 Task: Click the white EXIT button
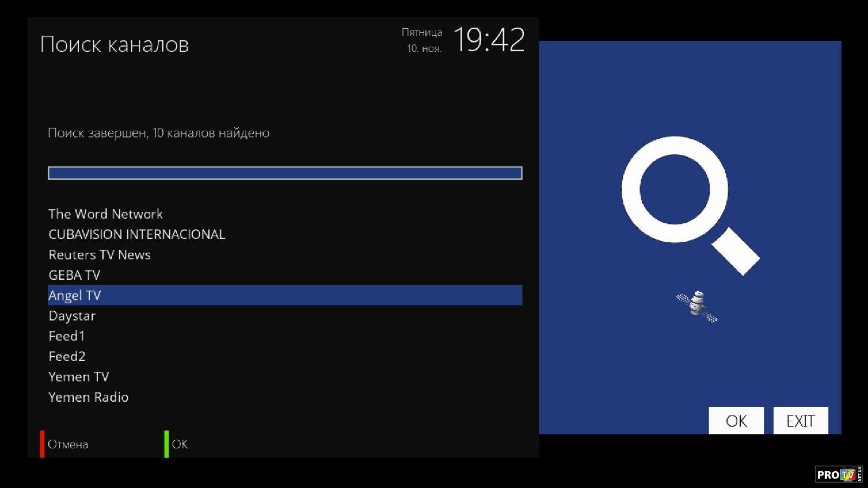801,421
